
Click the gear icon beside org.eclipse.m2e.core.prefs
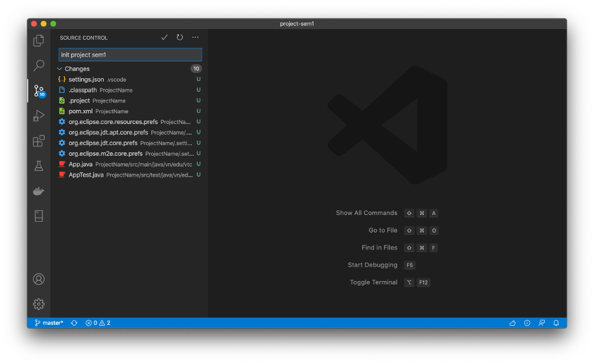(x=61, y=154)
